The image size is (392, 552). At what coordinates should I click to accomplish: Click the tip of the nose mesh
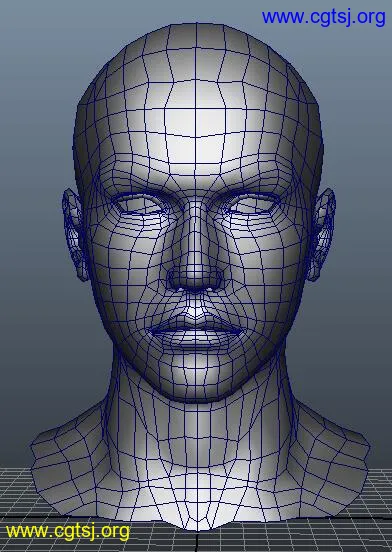tap(196, 273)
